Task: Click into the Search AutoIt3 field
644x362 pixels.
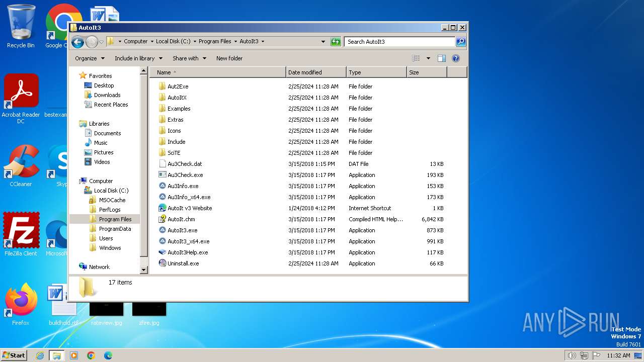Action: (400, 42)
